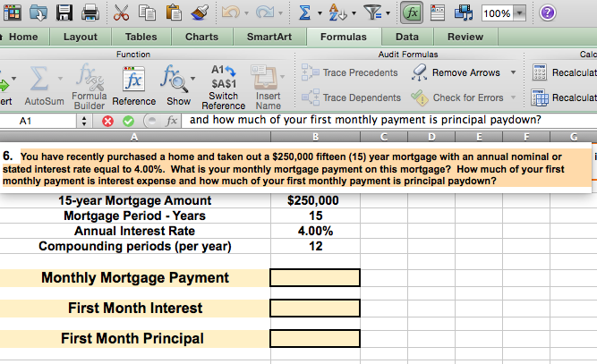
Task: Open the function Reference
Action: tap(133, 86)
